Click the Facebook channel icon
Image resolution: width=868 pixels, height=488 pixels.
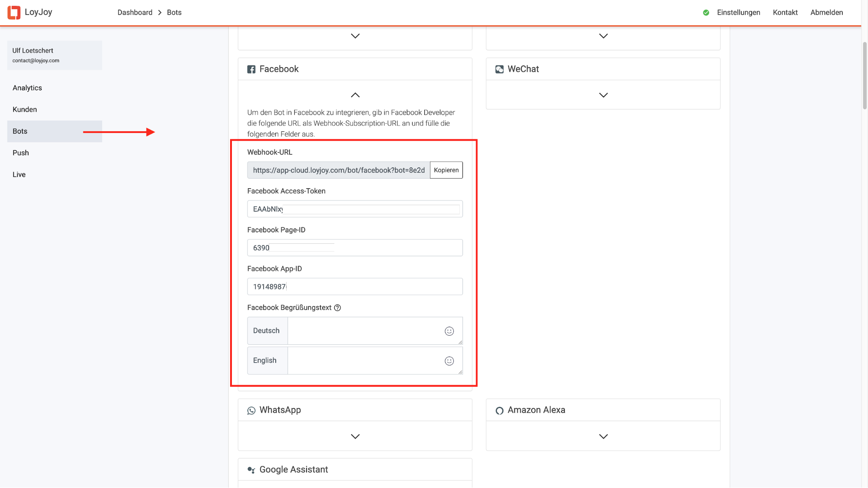point(251,69)
